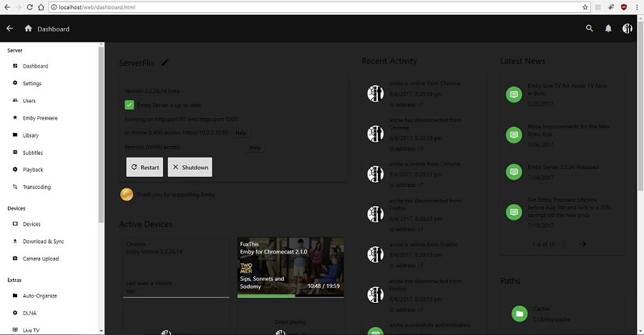Viewport: 644px width, 335px height.
Task: Click 'Emby Server 3.2.26 Released' news title
Action: click(x=563, y=167)
